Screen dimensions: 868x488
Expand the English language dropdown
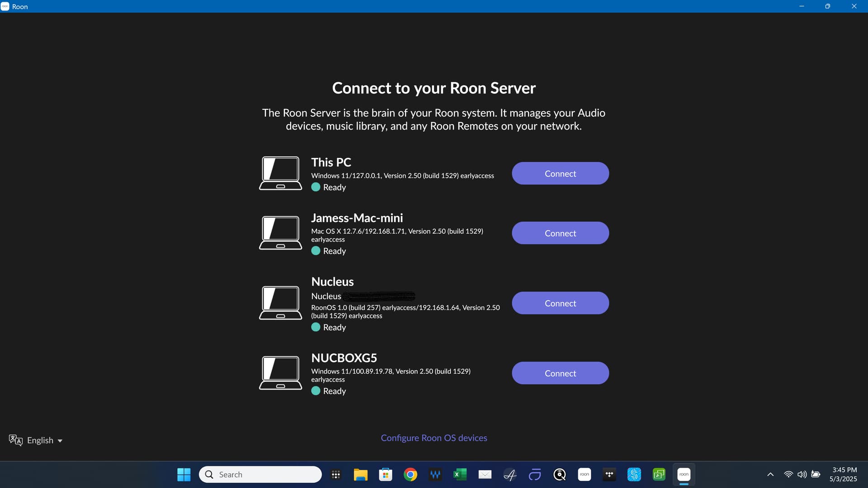point(36,440)
